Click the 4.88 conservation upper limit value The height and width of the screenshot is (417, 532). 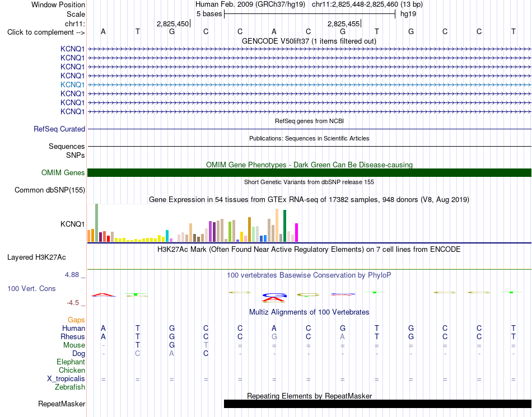click(72, 275)
